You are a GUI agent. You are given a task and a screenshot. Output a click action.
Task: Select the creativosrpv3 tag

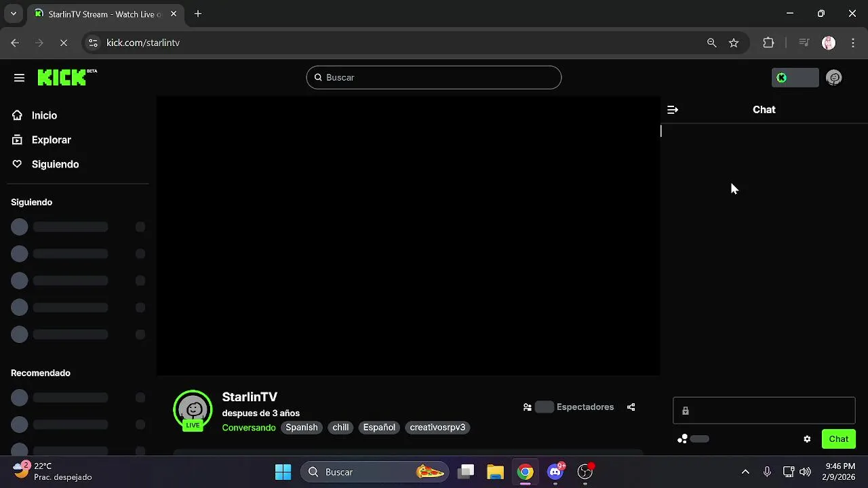[x=437, y=428]
